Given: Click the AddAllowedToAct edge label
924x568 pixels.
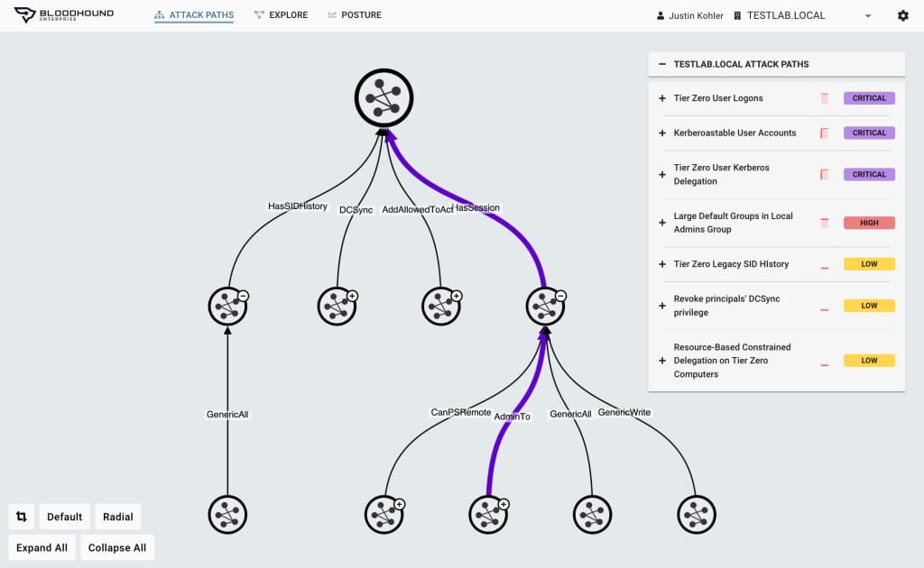Looking at the screenshot, I should (417, 209).
